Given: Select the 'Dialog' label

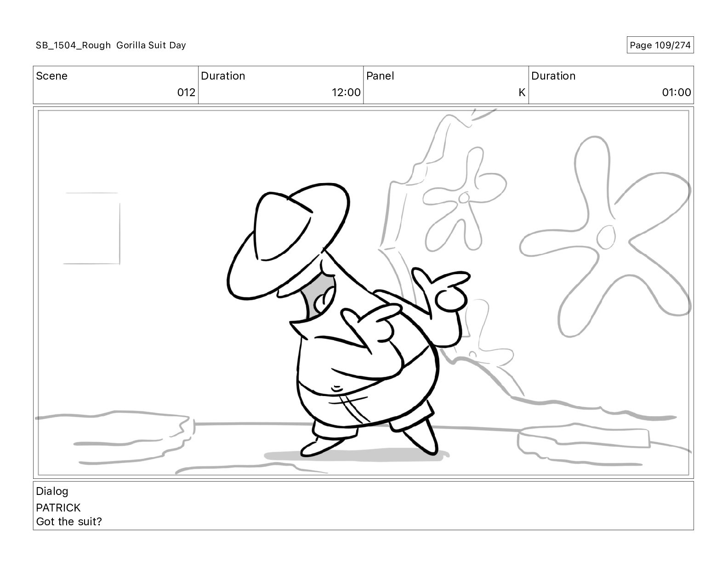Looking at the screenshot, I should [x=52, y=491].
